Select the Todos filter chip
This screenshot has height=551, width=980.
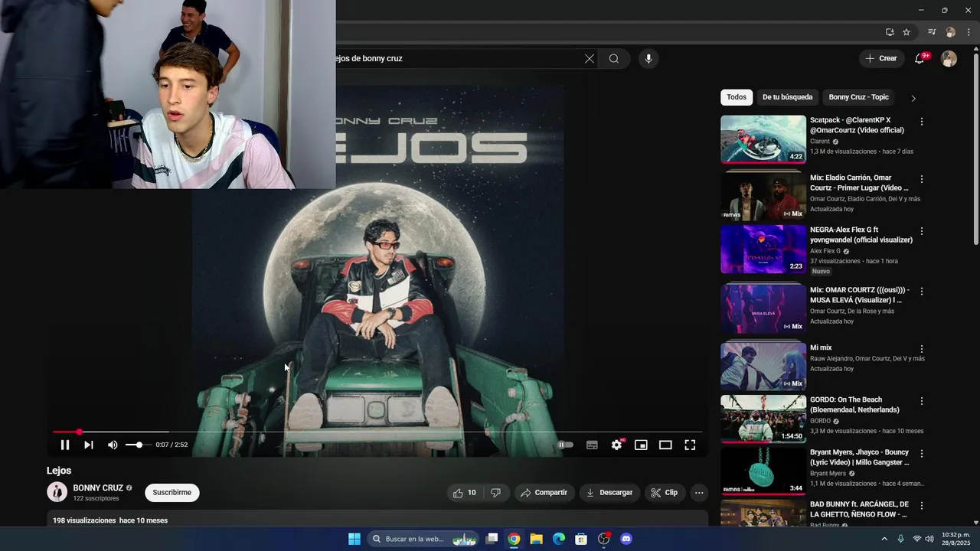coord(737,97)
